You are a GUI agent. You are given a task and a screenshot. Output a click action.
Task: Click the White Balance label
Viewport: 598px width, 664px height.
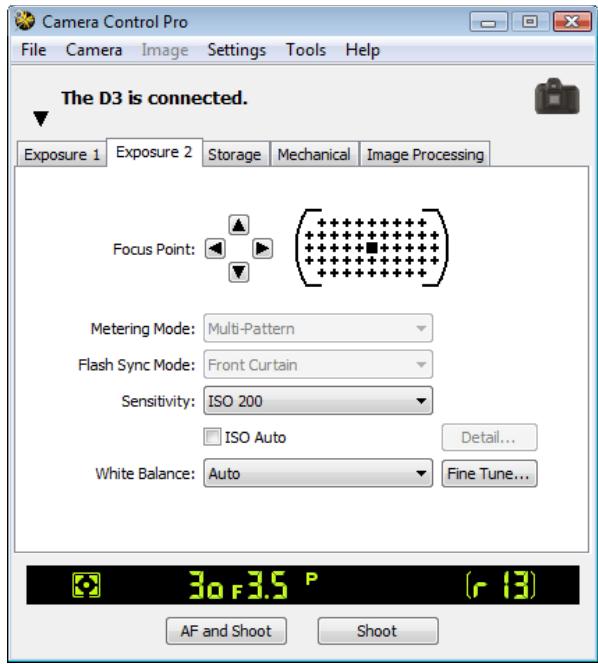[x=145, y=473]
